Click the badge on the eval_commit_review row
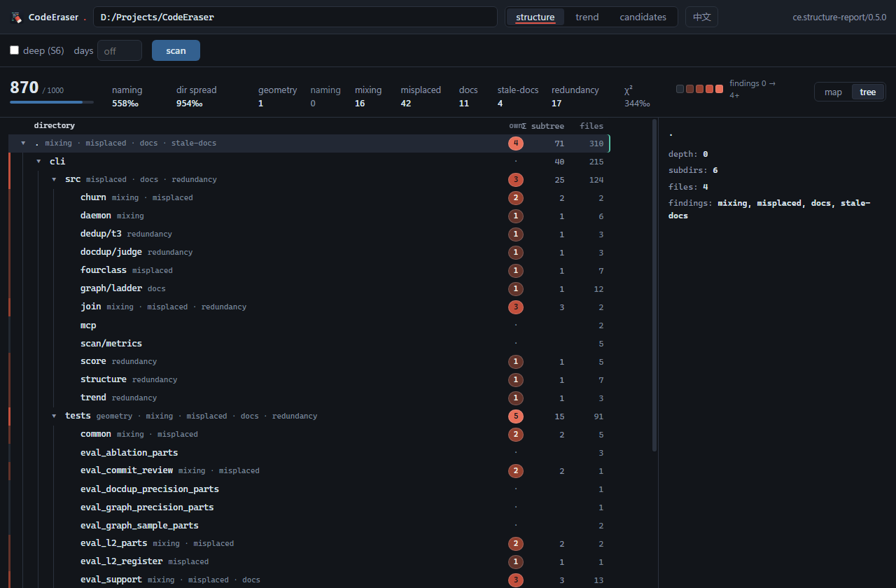 coord(516,471)
